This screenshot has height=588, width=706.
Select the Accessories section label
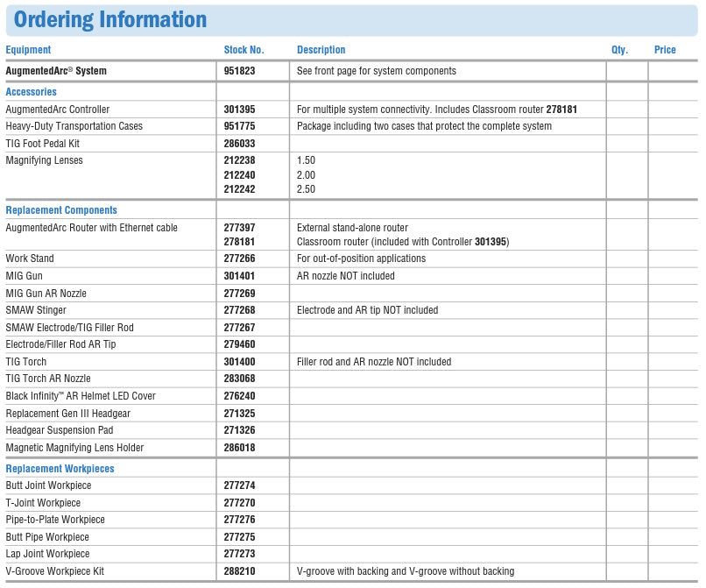[x=31, y=92]
